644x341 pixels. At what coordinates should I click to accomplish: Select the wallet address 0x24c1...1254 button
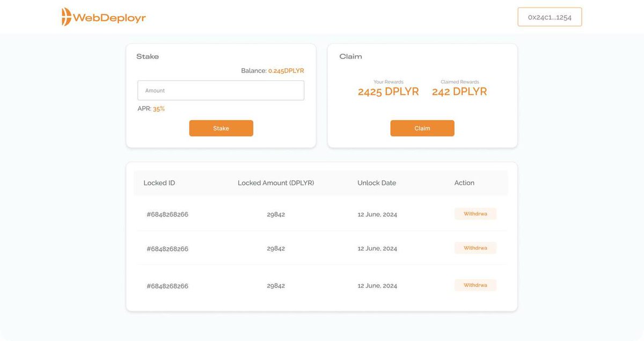click(549, 17)
